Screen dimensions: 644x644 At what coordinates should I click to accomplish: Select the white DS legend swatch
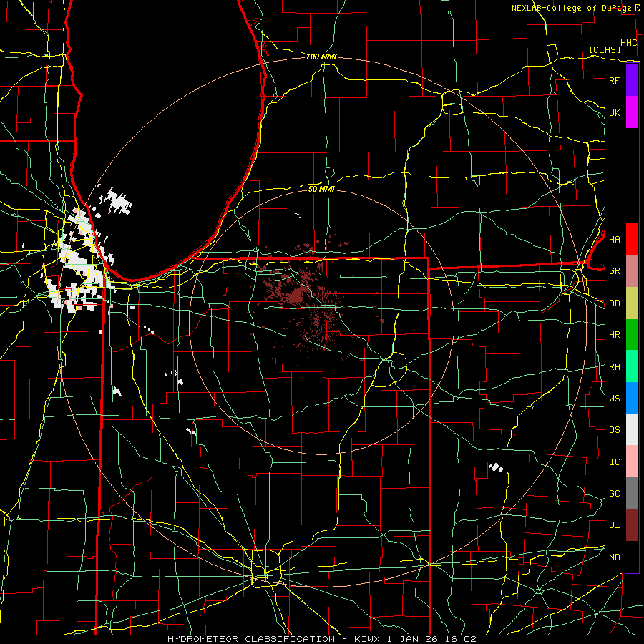(x=632, y=429)
